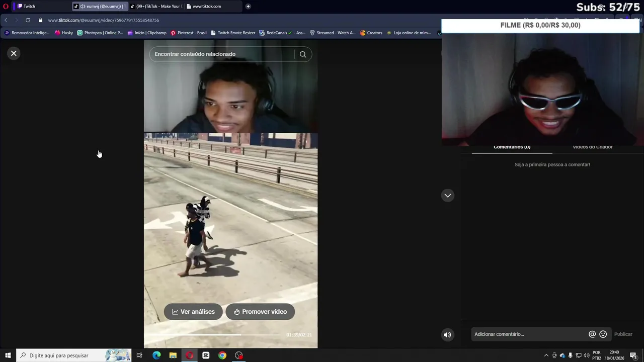Screen dimensions: 644x362
Task: Switch to the Comentários (0) tab
Action: coord(512,147)
